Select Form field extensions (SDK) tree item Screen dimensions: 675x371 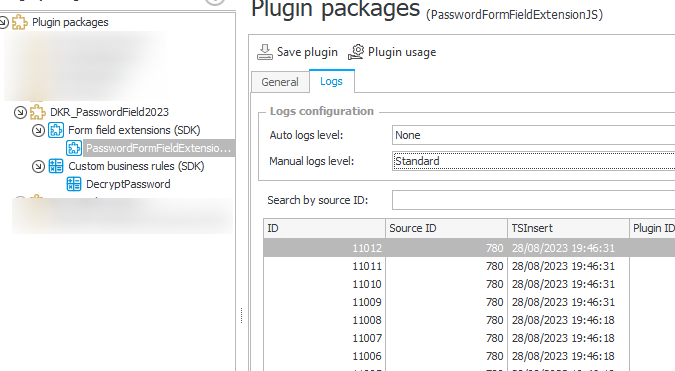coord(134,130)
